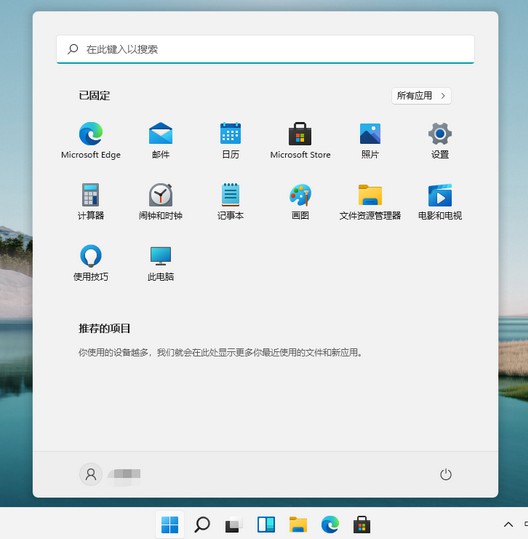This screenshot has height=539, width=528.
Task: Launch the 照片 photos app
Action: tap(370, 140)
